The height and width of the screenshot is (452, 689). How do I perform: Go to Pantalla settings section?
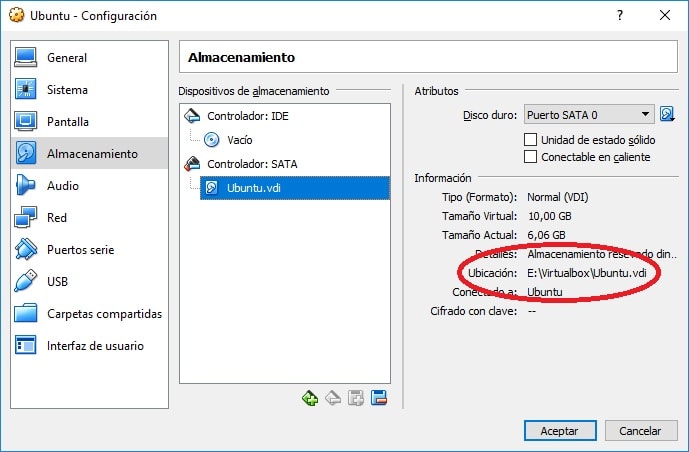pos(89,122)
